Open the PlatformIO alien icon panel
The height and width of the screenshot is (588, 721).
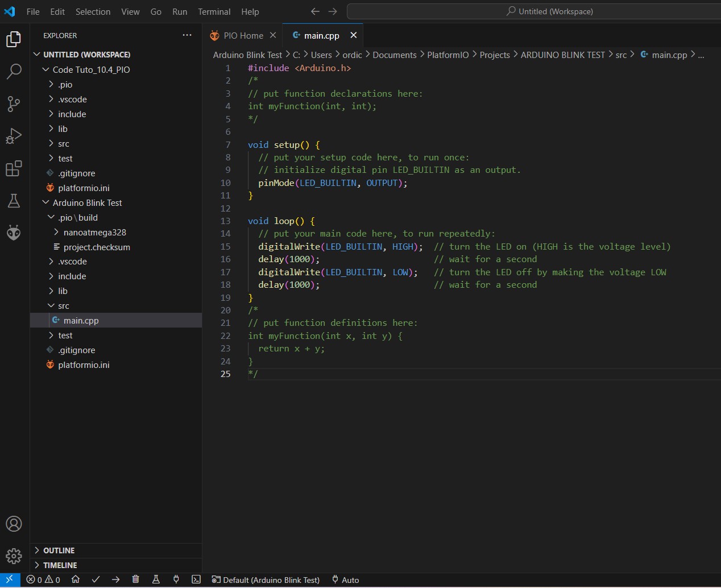(x=14, y=233)
